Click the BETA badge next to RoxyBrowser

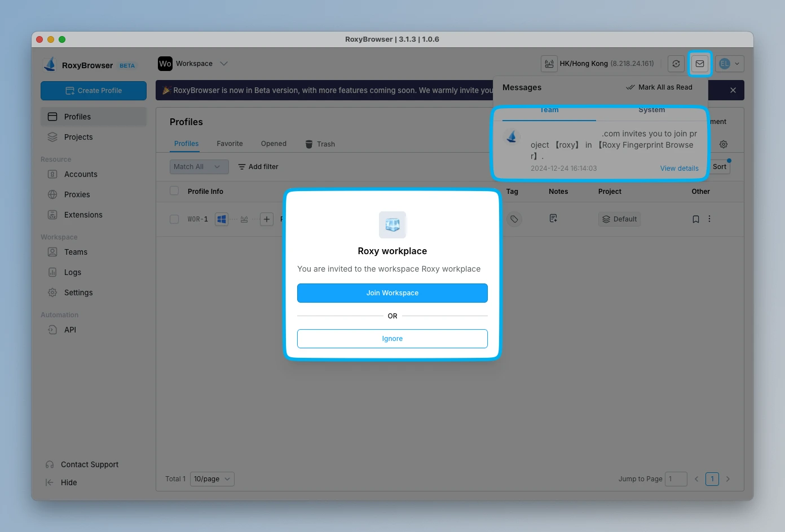pyautogui.click(x=127, y=65)
